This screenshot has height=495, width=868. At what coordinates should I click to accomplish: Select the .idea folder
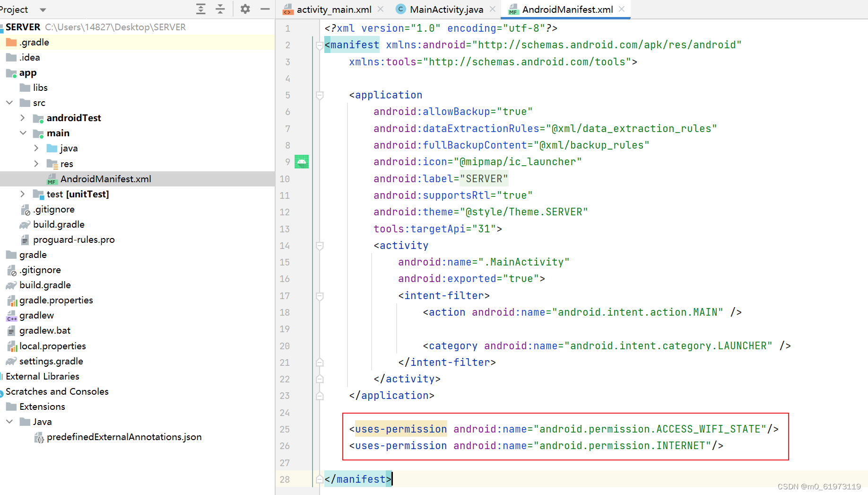(137, 57)
